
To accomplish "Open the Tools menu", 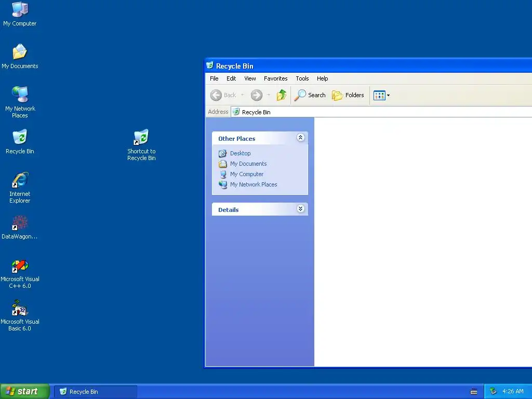I will [302, 78].
